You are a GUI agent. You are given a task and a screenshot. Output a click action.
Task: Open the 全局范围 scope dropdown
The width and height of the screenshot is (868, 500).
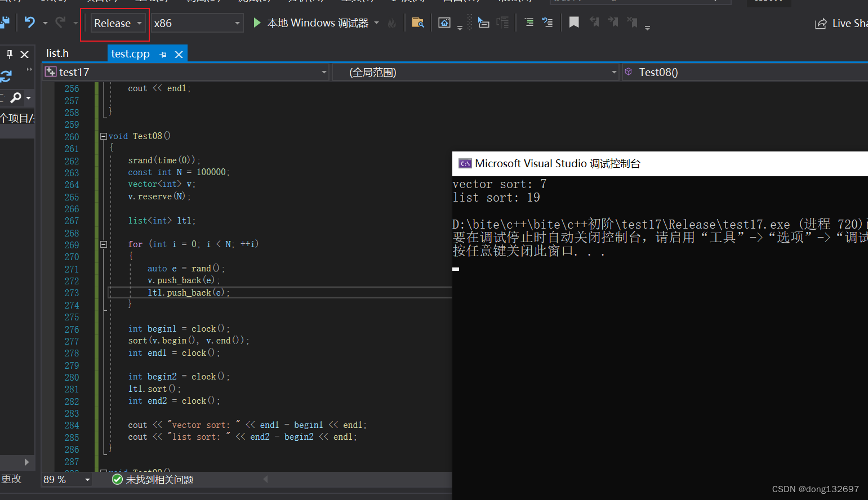475,72
